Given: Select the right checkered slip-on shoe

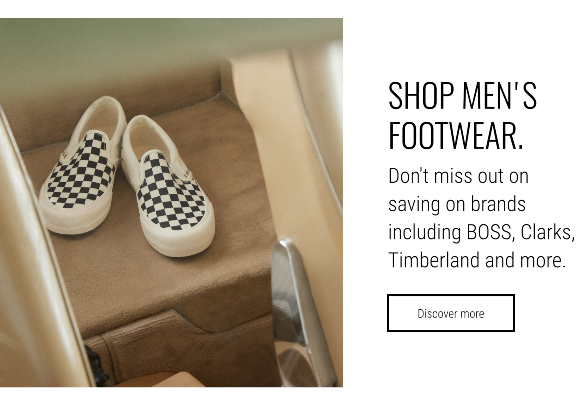Looking at the screenshot, I should pos(167,186).
